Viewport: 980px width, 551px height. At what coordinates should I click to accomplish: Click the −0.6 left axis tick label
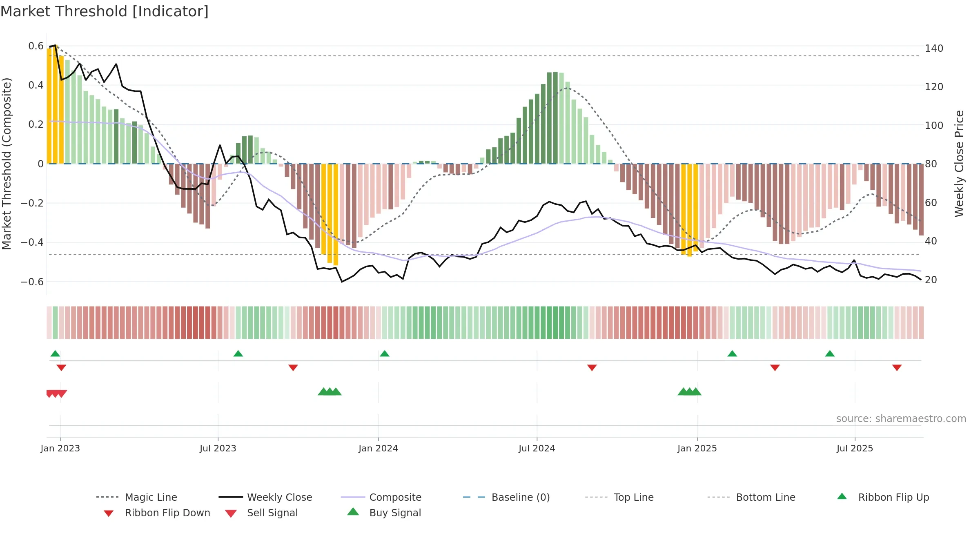32,282
